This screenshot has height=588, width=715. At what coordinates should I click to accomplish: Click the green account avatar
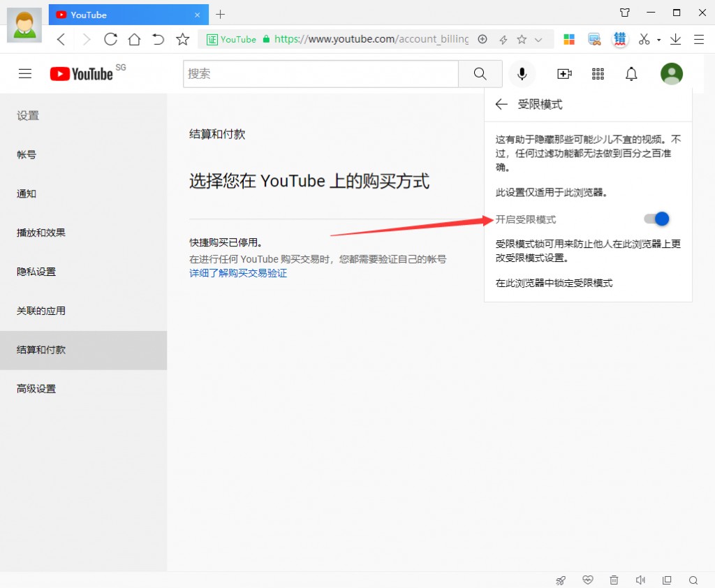(x=671, y=73)
